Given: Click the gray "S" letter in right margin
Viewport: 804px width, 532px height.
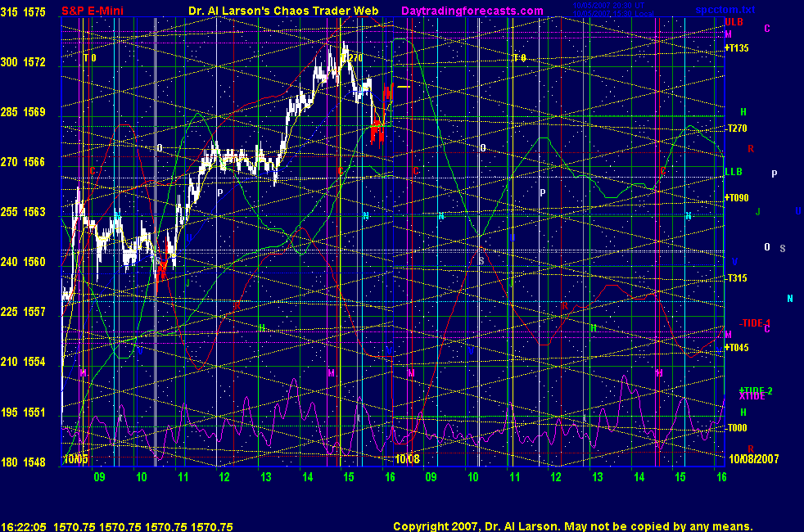Looking at the screenshot, I should pyautogui.click(x=783, y=249).
